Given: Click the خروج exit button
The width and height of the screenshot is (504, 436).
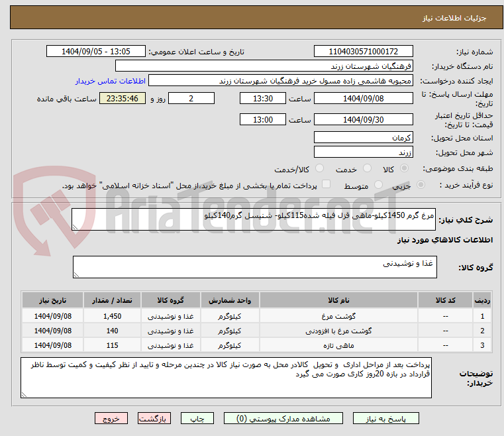Looking at the screenshot, I should [x=111, y=418].
